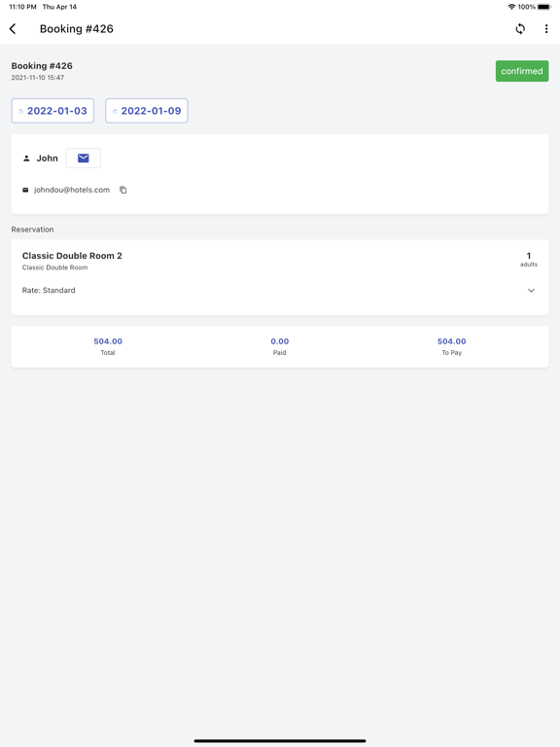This screenshot has height=747, width=560.
Task: Expand the Rate: Standard chevron
Action: (531, 290)
